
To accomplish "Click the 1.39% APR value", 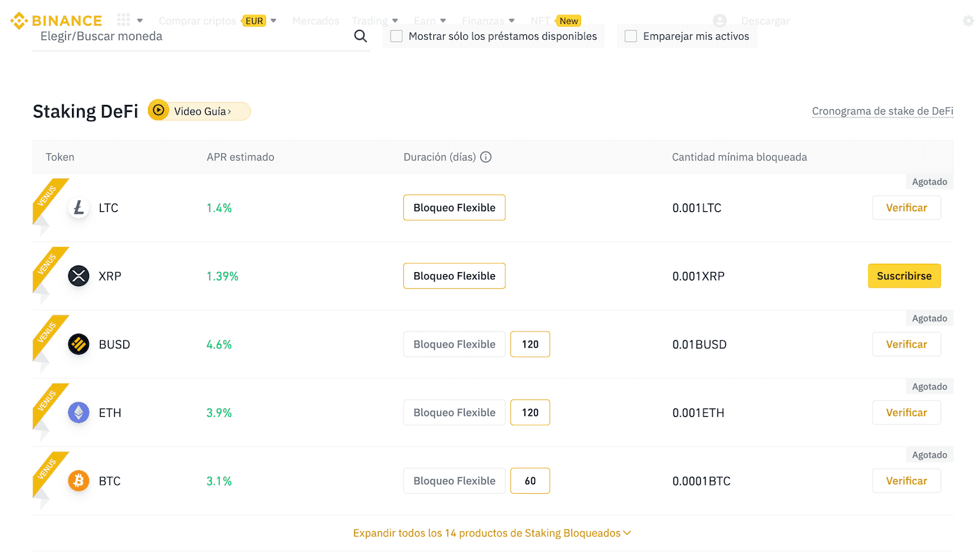I will coord(223,276).
